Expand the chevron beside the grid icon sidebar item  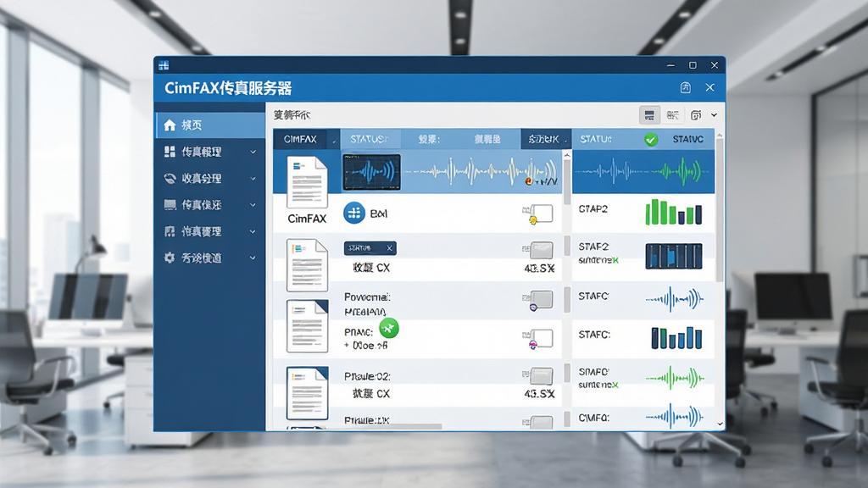253,152
